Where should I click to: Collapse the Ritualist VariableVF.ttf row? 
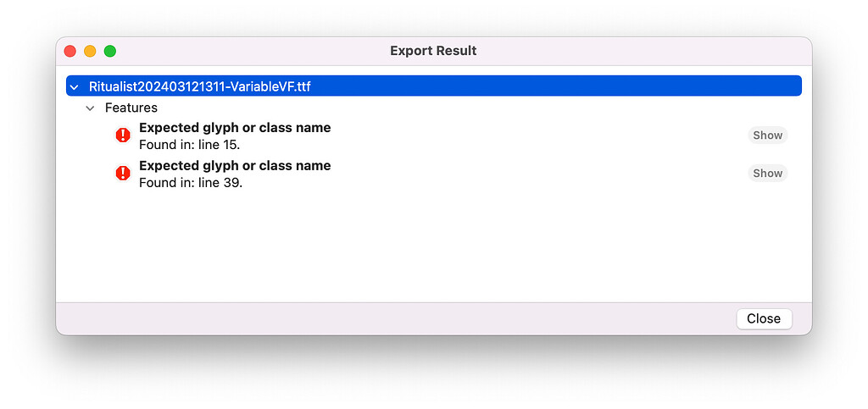click(x=75, y=86)
